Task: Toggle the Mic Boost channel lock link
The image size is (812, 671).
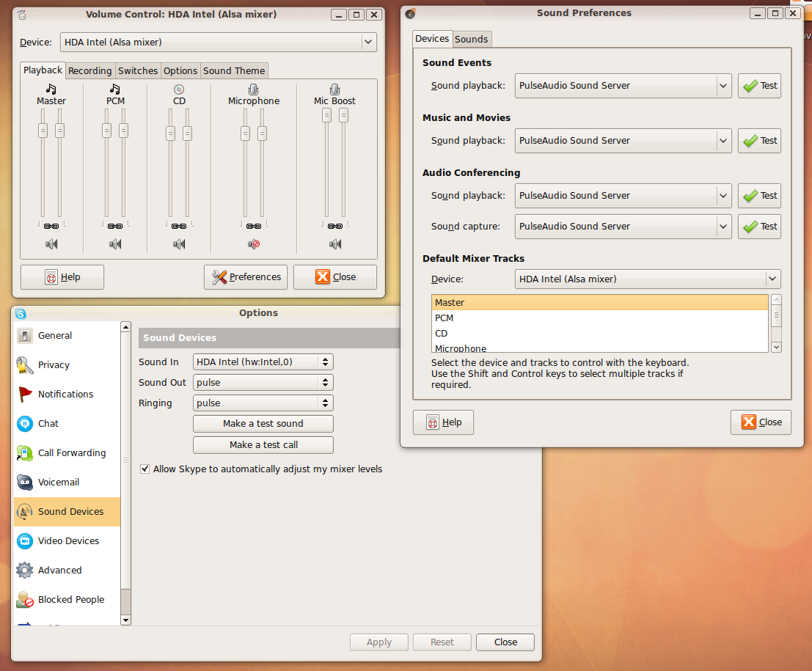Action: tap(335, 227)
